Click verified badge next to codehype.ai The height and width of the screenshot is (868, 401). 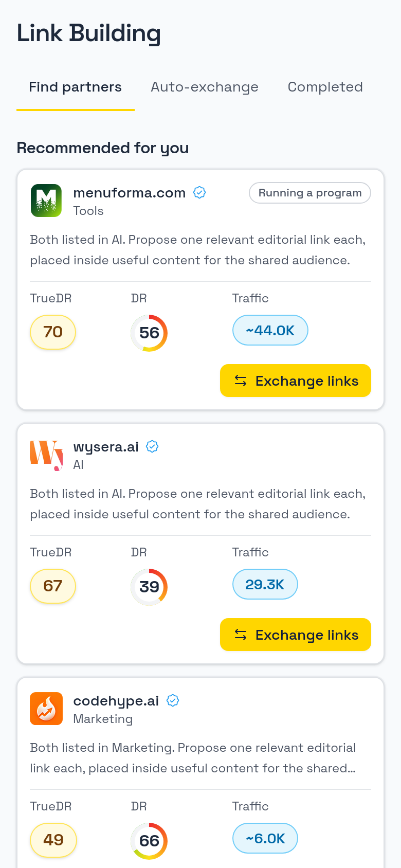pyautogui.click(x=173, y=701)
